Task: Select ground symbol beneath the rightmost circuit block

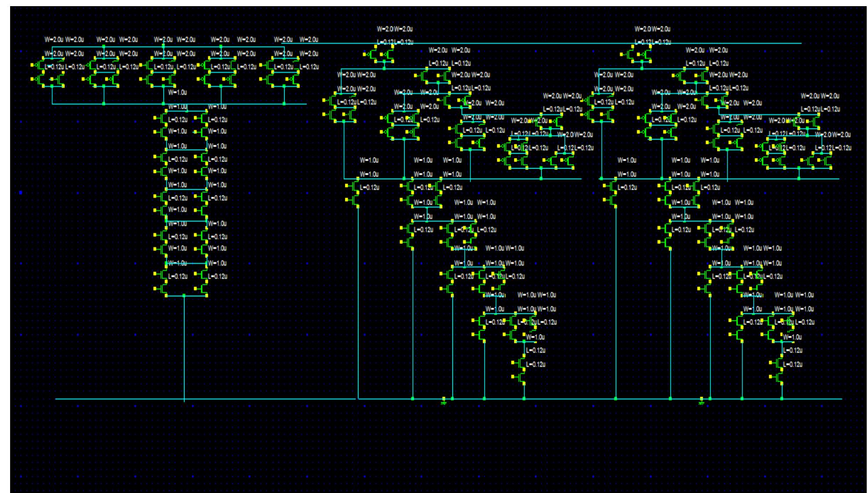Action: (x=701, y=401)
